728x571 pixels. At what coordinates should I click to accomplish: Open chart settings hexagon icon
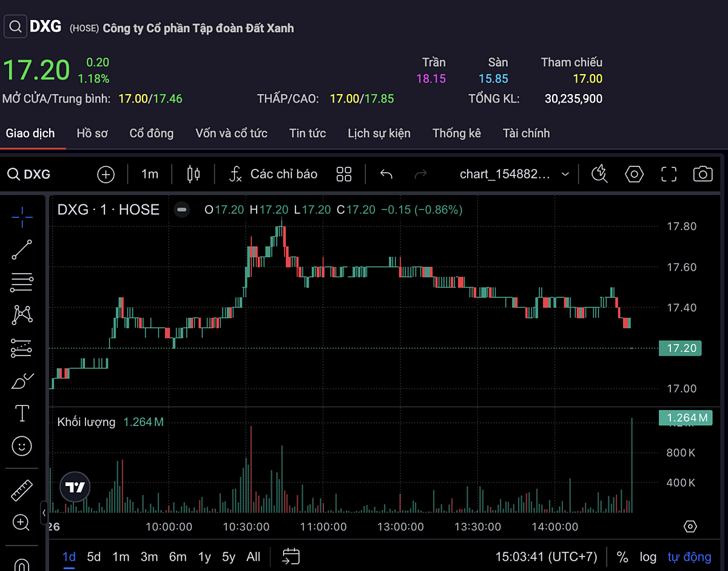coord(634,175)
